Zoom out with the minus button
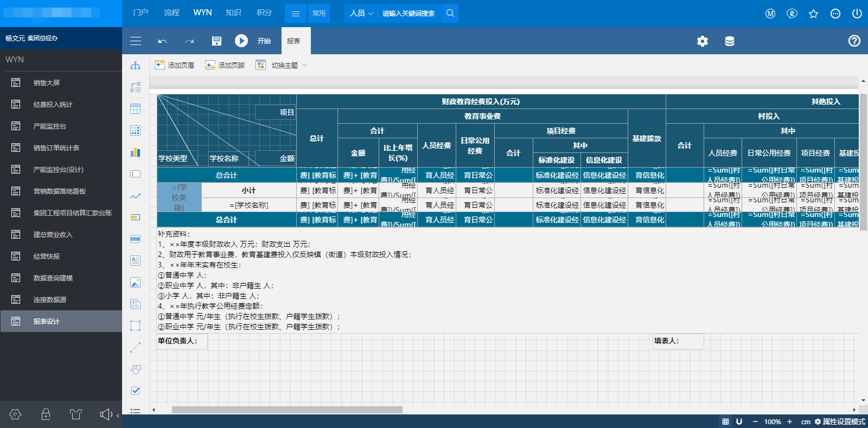The height and width of the screenshot is (428, 868). [x=755, y=421]
